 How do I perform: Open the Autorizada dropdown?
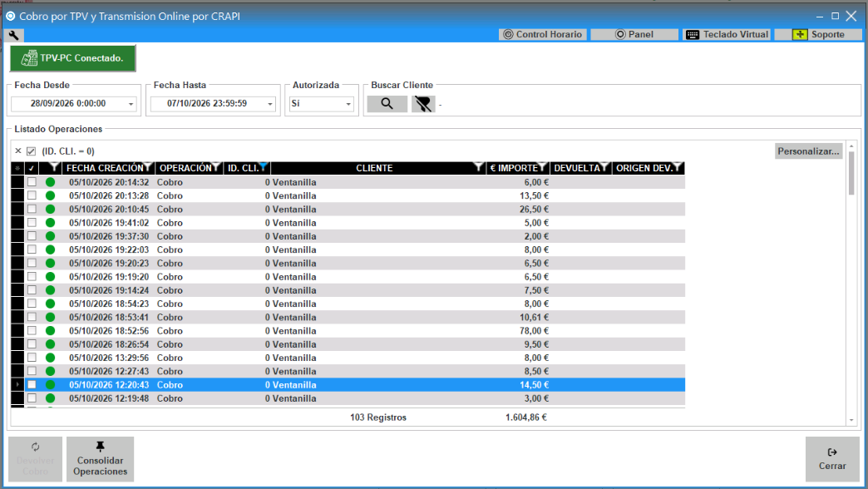[348, 104]
